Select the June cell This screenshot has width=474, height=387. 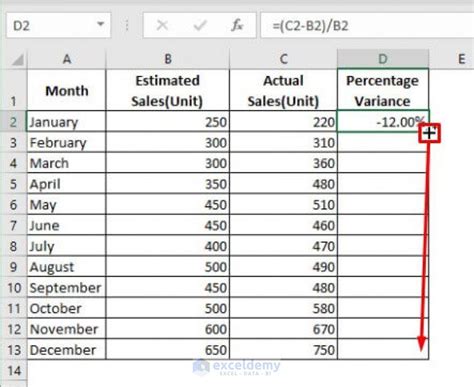coord(67,225)
